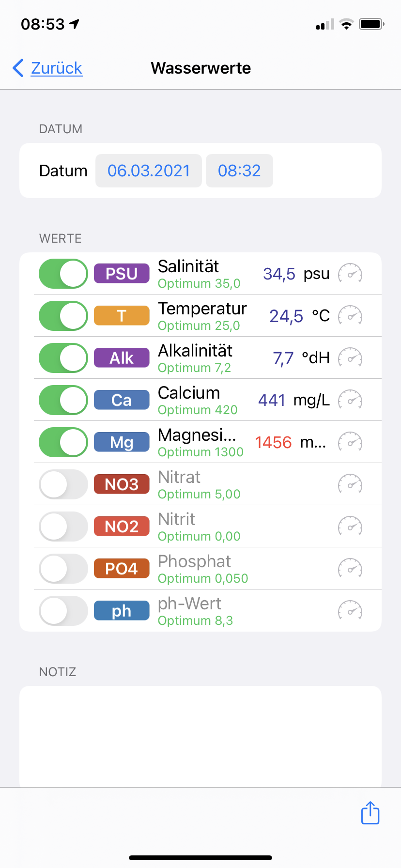This screenshot has width=401, height=868.
Task: Tap the gauge icon beside Nitrat
Action: tap(350, 484)
